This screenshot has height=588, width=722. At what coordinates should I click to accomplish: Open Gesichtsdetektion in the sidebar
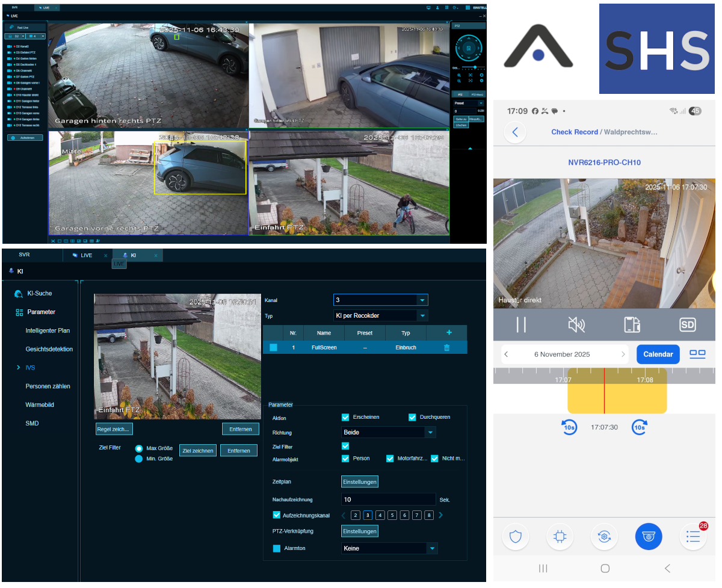49,349
